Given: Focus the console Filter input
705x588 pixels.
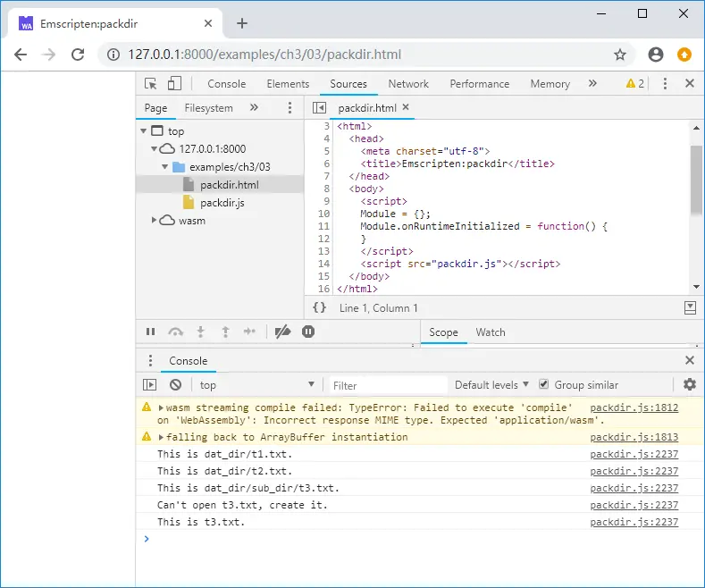Looking at the screenshot, I should coord(388,385).
